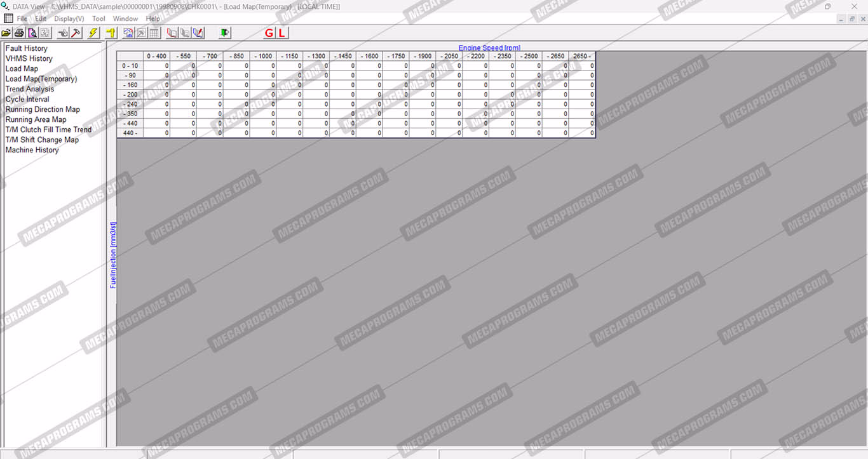
Task: Click the '440 -' row header
Action: click(x=130, y=133)
